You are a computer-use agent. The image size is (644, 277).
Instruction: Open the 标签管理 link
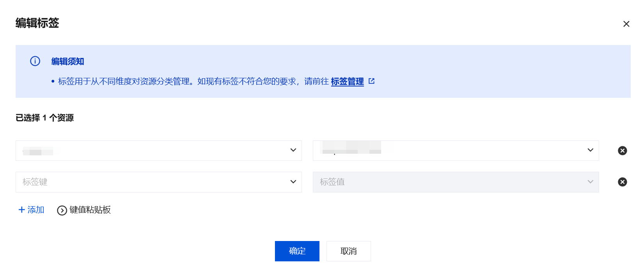click(x=347, y=81)
